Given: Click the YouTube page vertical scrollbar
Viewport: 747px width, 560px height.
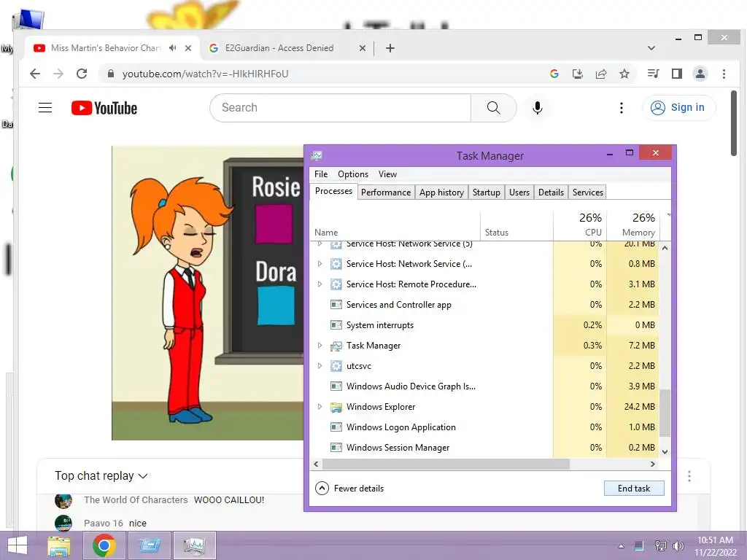Looking at the screenshot, I should [x=734, y=122].
